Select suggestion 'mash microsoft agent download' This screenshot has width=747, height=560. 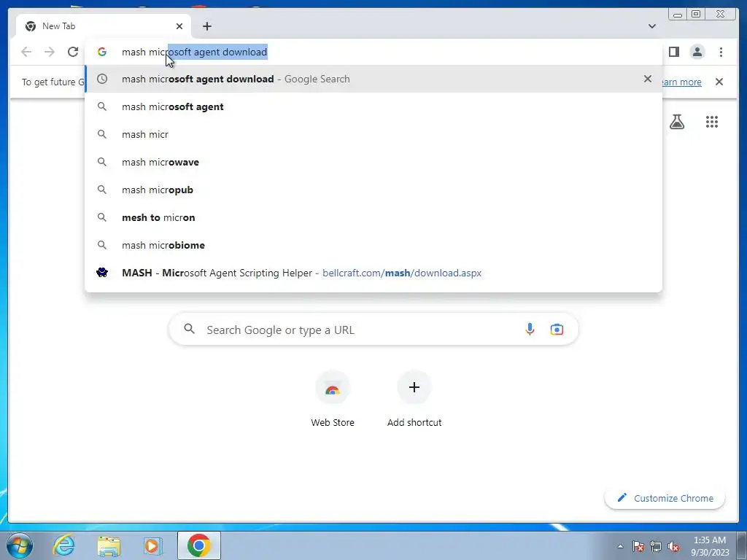coord(373,79)
